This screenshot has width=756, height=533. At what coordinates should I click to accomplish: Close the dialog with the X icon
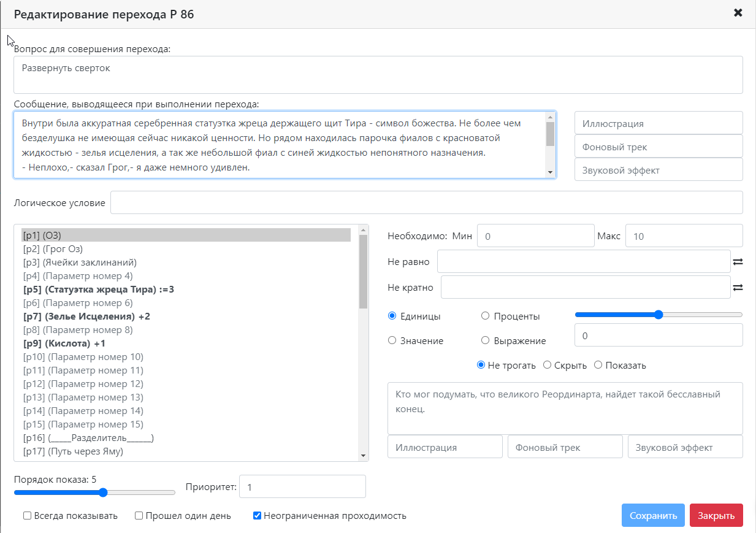pyautogui.click(x=738, y=13)
